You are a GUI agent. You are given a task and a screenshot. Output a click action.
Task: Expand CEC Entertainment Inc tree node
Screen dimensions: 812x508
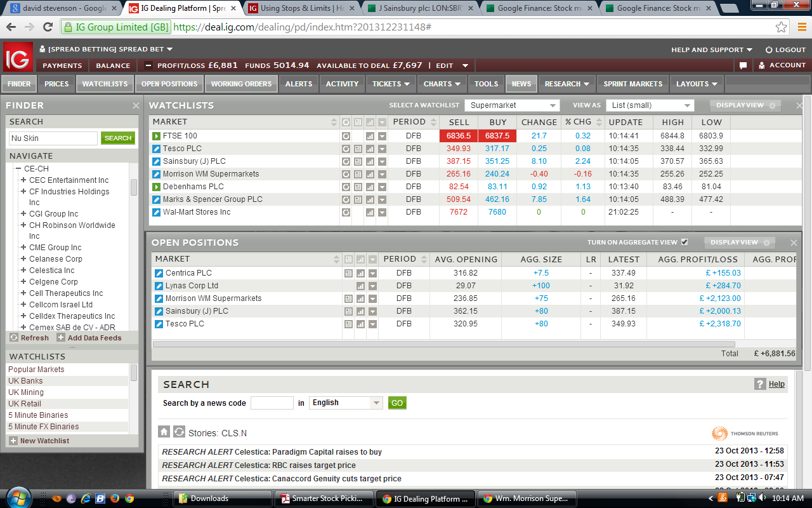click(23, 180)
